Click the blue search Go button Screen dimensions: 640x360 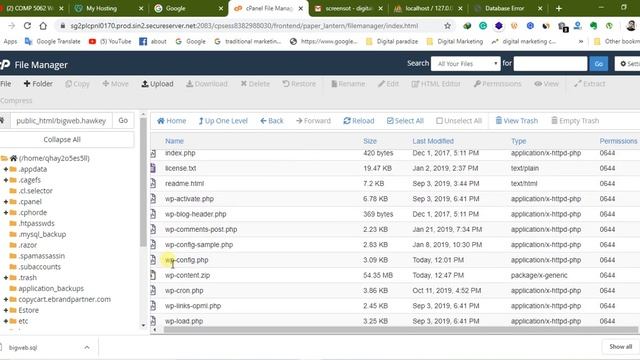tap(598, 64)
